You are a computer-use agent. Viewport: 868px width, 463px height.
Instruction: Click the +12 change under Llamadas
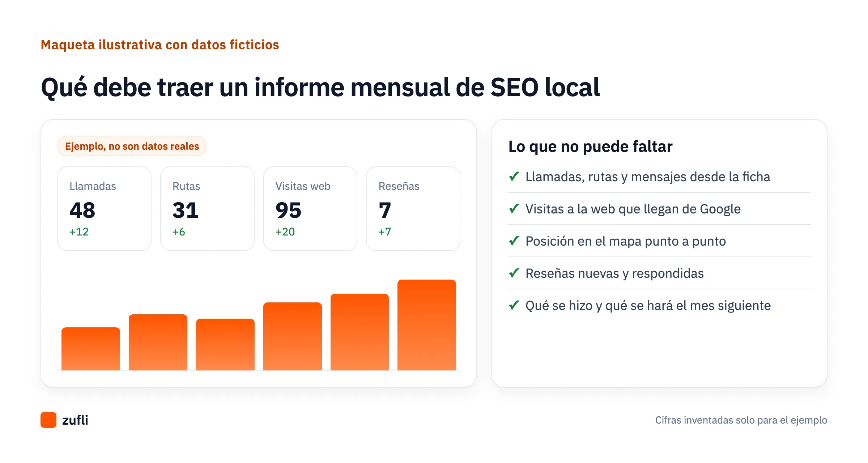79,232
